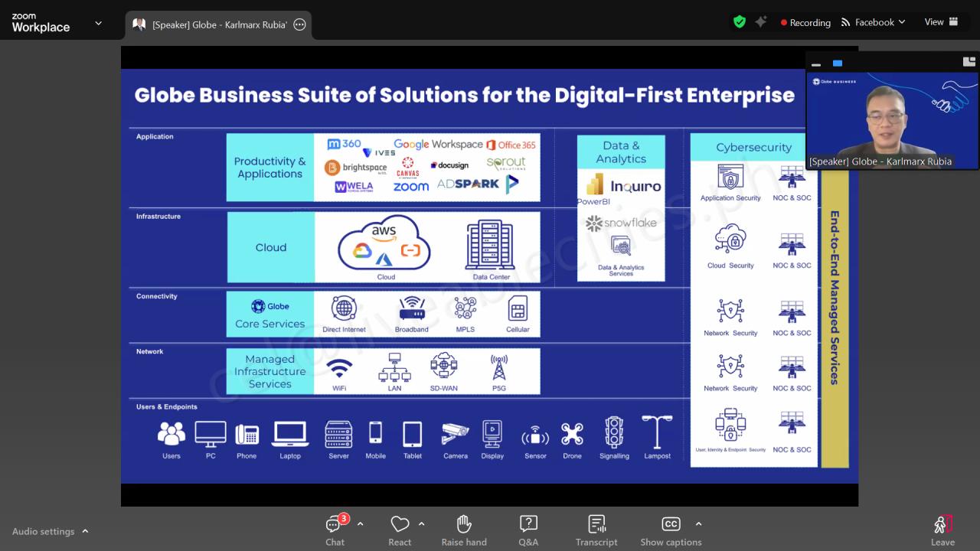
Task: Click the 'Core Services' box
Action: pos(270,314)
